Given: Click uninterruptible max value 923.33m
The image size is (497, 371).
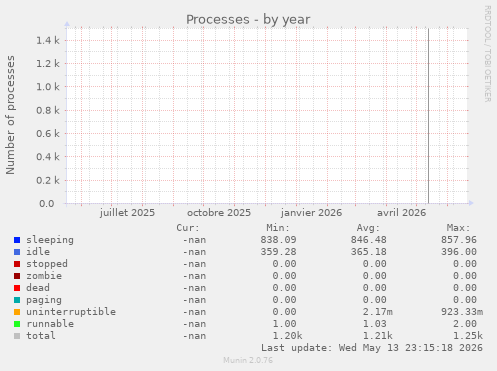Looking at the screenshot, I should coord(462,312).
